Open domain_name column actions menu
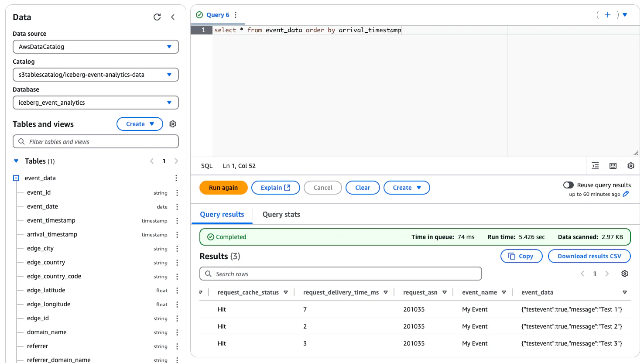The height and width of the screenshot is (363, 644). coord(177,332)
